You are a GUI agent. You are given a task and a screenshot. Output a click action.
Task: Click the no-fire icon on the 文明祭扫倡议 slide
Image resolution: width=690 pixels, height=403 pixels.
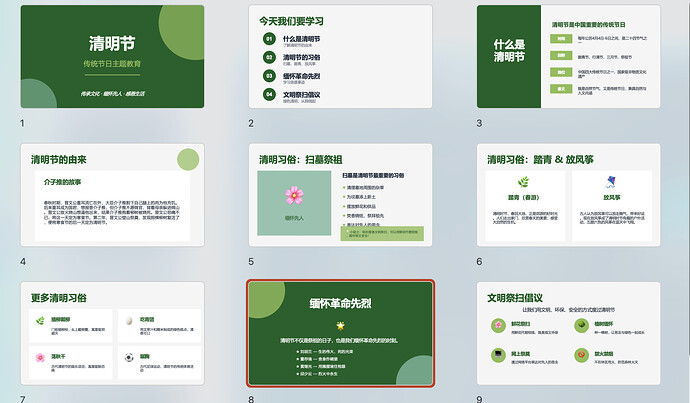(x=581, y=355)
